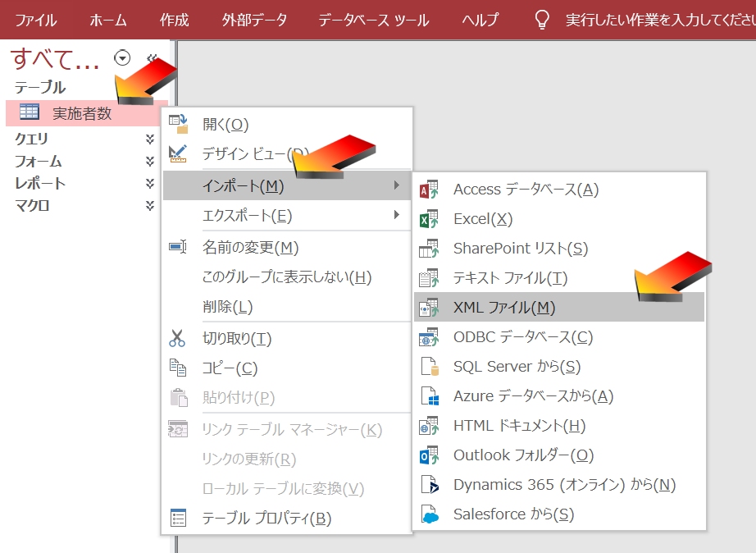Choose 開く(O) from context menu
This screenshot has height=553, width=756.
[x=287, y=125]
